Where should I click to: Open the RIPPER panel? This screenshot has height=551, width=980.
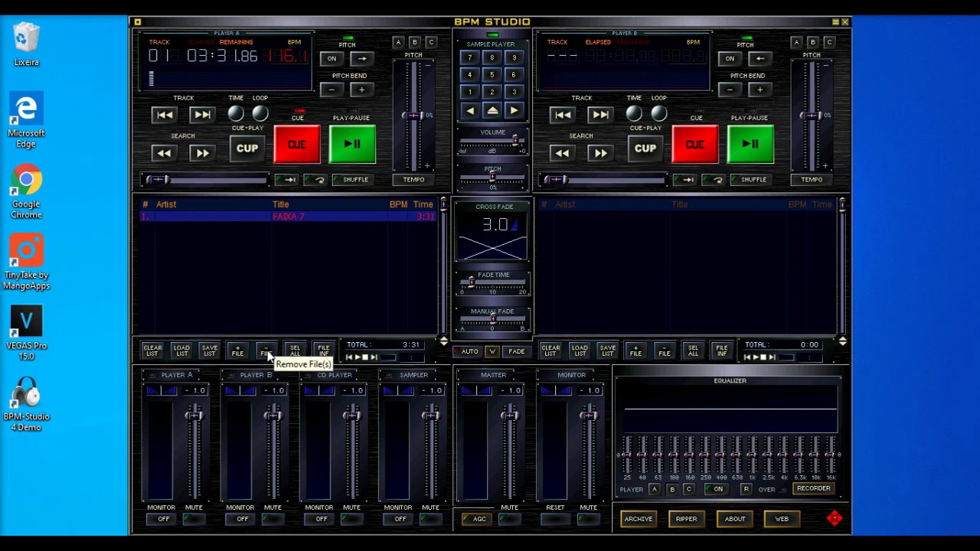(686, 520)
